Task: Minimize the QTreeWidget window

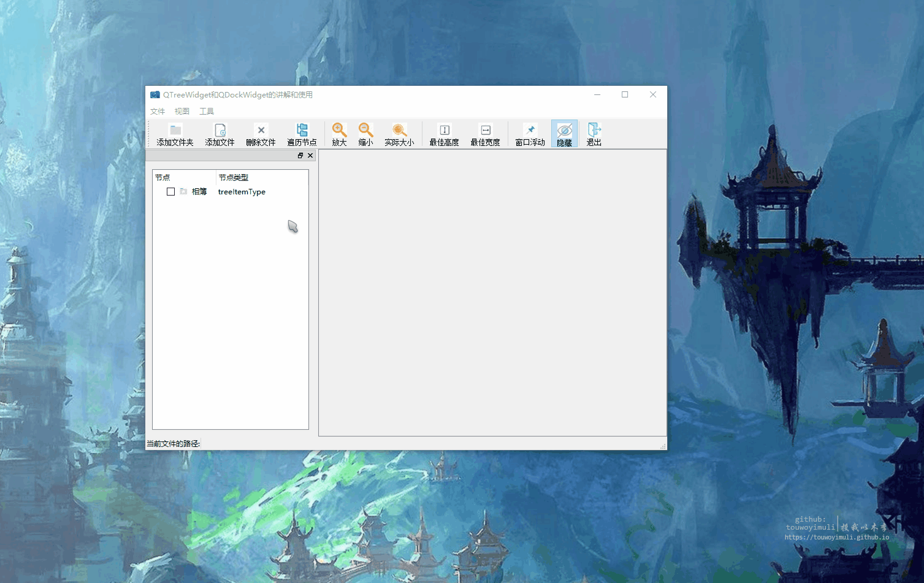Action: (597, 95)
